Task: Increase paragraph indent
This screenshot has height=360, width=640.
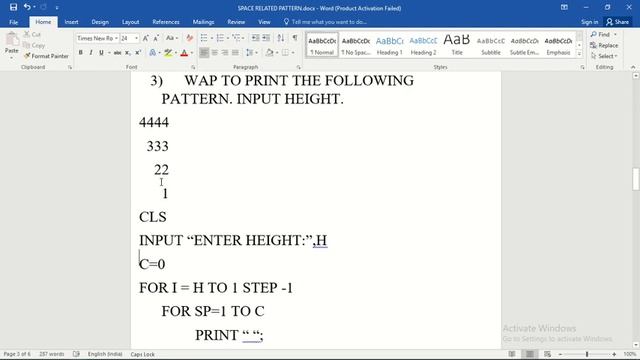Action: (x=266, y=38)
